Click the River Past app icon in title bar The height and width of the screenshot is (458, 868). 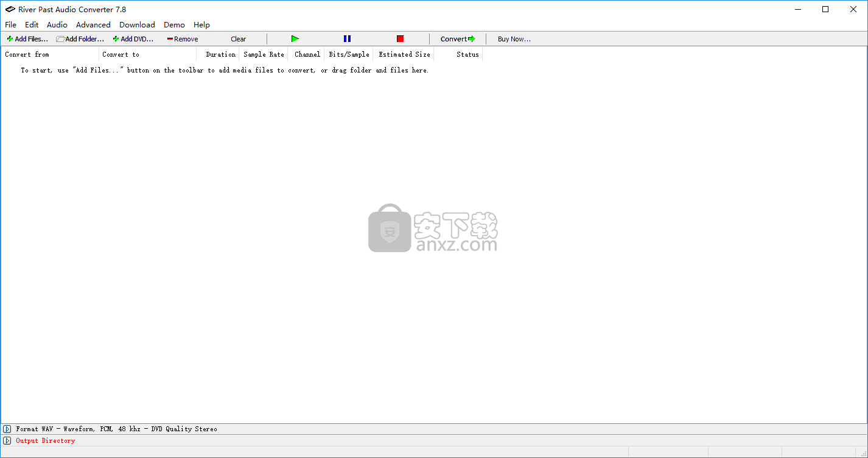[10, 9]
